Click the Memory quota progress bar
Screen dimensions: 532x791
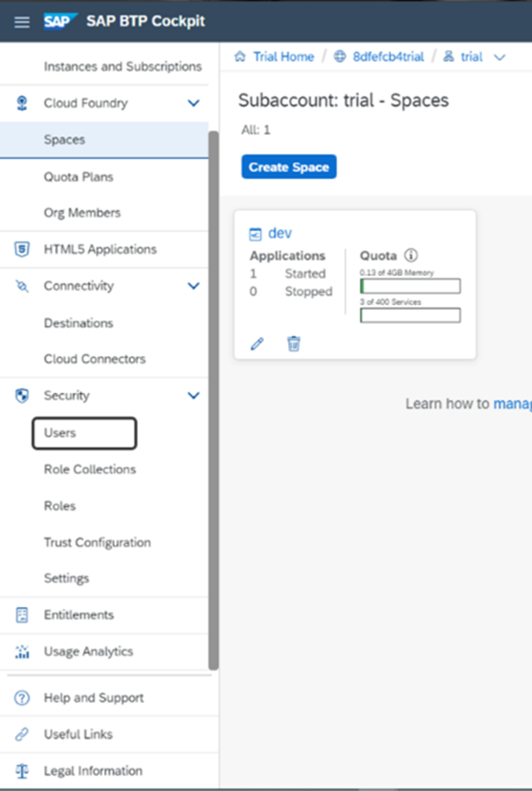410,286
